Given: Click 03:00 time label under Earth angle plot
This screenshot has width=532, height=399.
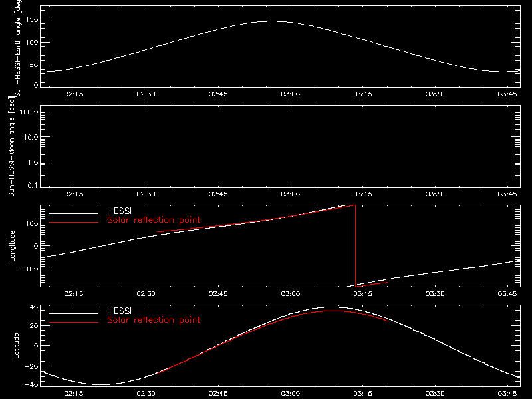Looking at the screenshot, I should (291, 94).
